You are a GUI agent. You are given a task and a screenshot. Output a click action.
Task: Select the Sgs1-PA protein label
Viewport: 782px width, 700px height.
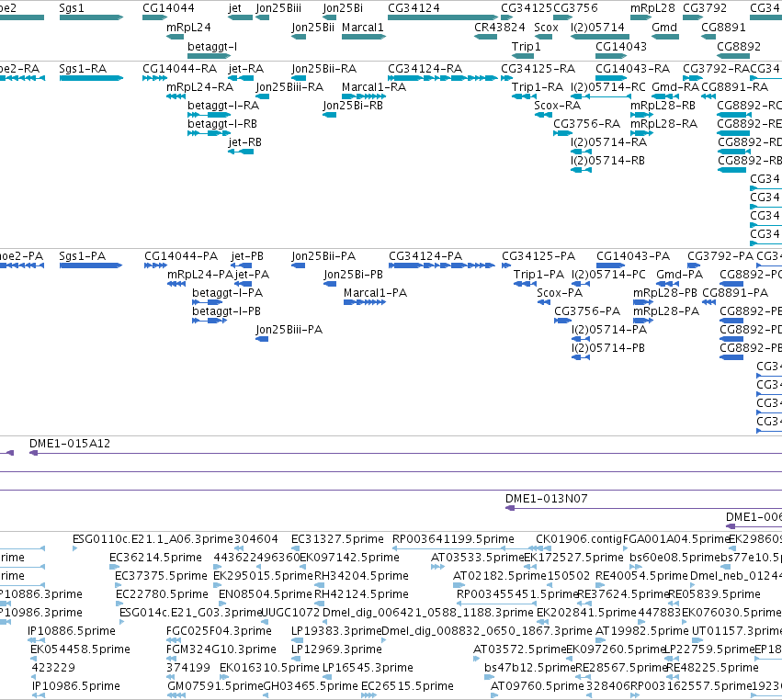pyautogui.click(x=83, y=255)
